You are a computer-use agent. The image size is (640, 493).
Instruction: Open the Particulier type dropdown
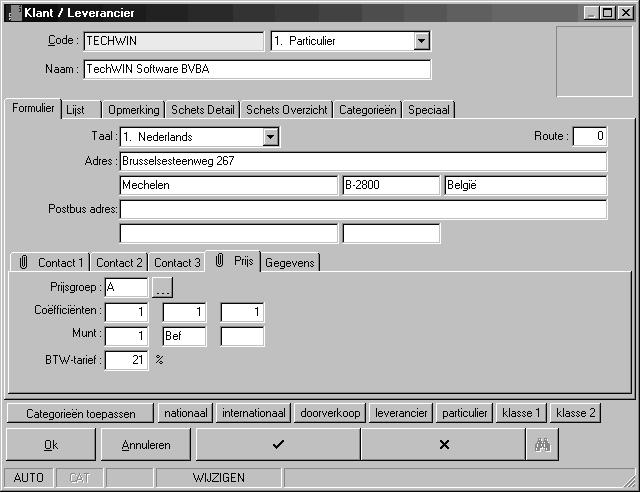click(421, 41)
